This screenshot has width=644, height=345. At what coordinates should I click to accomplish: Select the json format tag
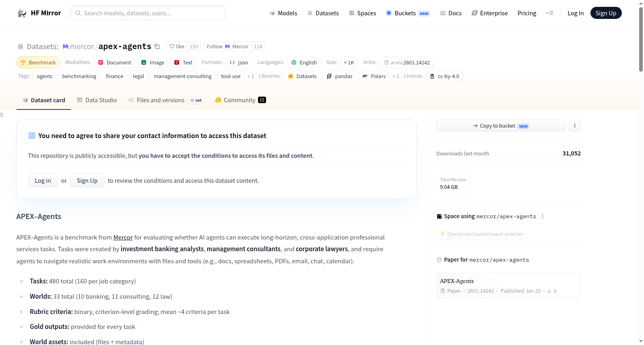tap(239, 62)
